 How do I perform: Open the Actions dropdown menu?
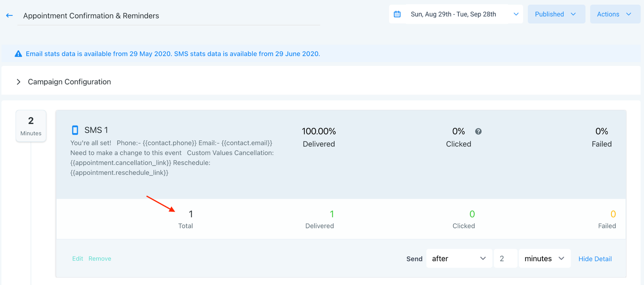614,14
